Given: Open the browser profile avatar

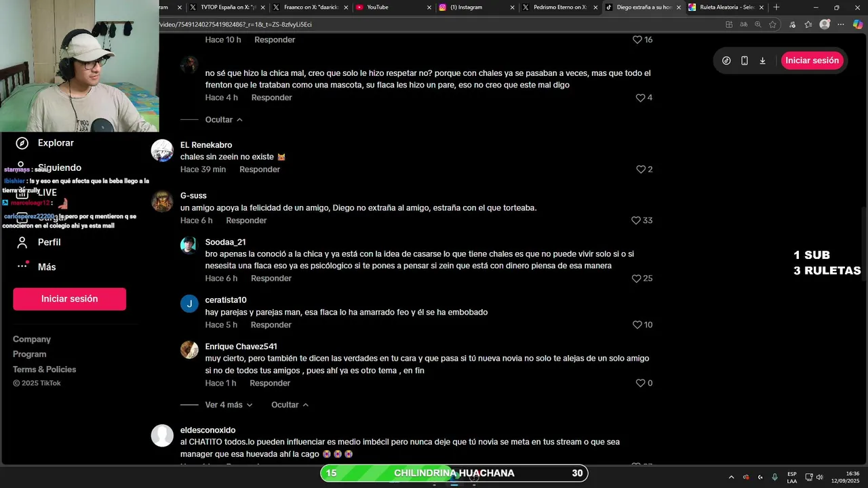Looking at the screenshot, I should click(825, 24).
